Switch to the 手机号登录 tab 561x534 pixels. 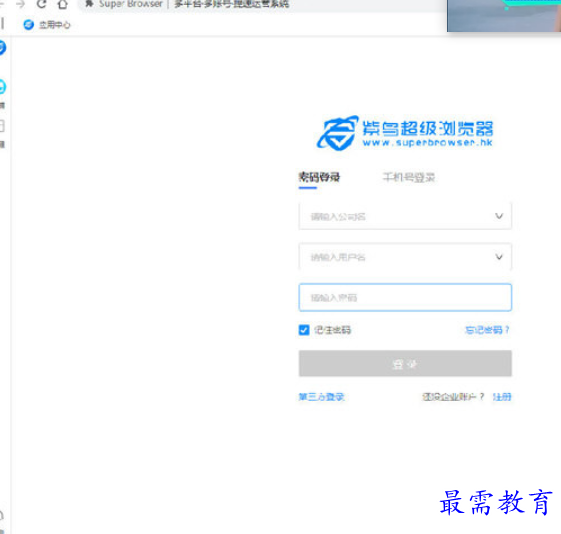409,177
